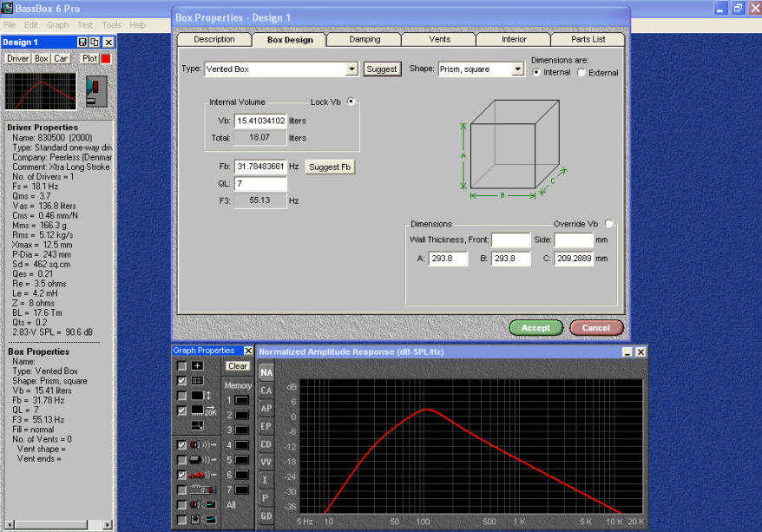Click the Design 1 panel horizontal scrollbar
Screen dimensions: 762x532
click(x=59, y=525)
